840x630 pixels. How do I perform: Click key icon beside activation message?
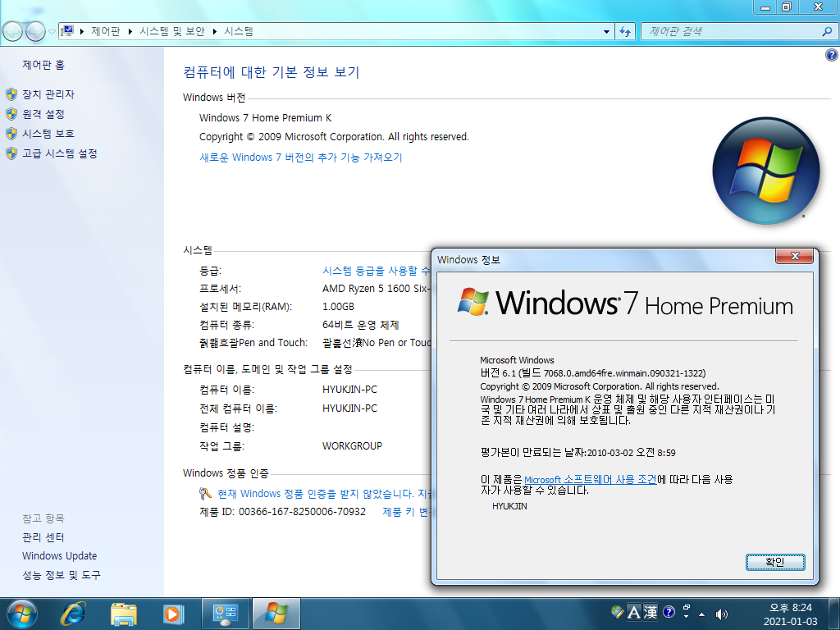pyautogui.click(x=205, y=493)
